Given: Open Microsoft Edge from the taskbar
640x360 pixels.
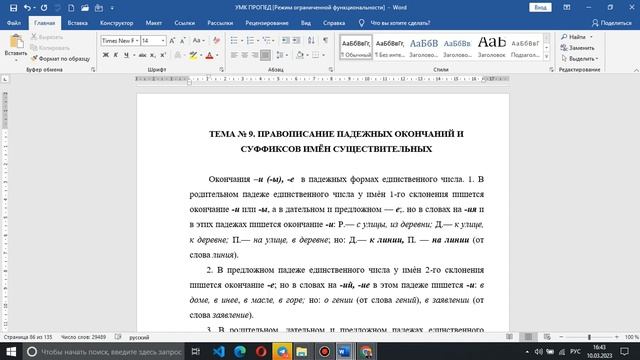Looking at the screenshot, I should click(240, 351).
